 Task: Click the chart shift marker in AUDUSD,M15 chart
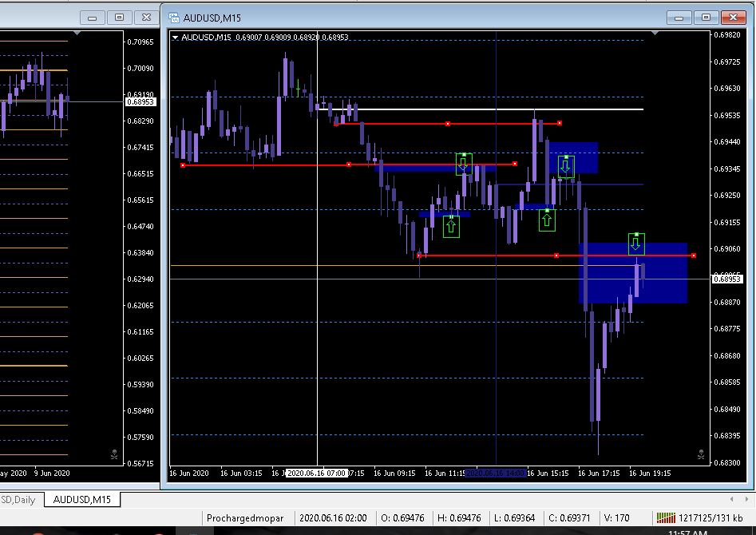pos(655,33)
